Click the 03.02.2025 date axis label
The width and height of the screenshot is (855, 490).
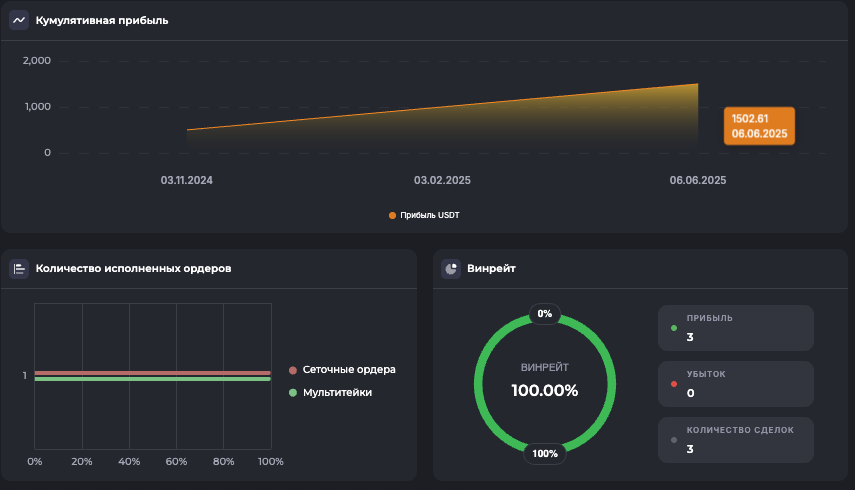[x=442, y=181]
